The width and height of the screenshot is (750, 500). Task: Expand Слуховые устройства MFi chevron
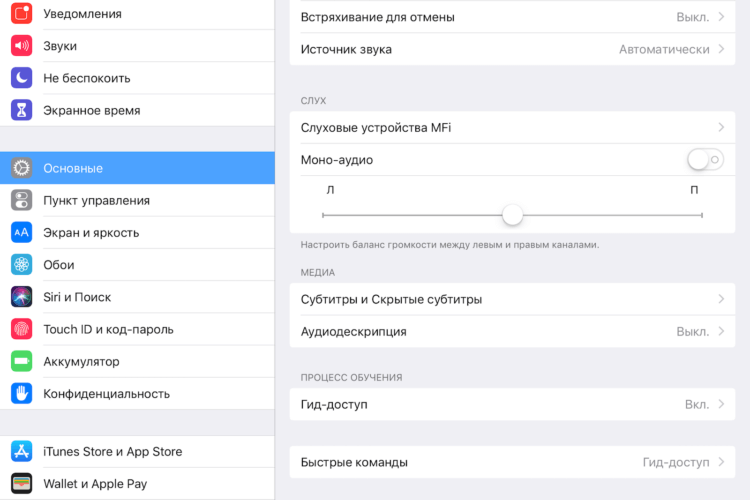[721, 127]
